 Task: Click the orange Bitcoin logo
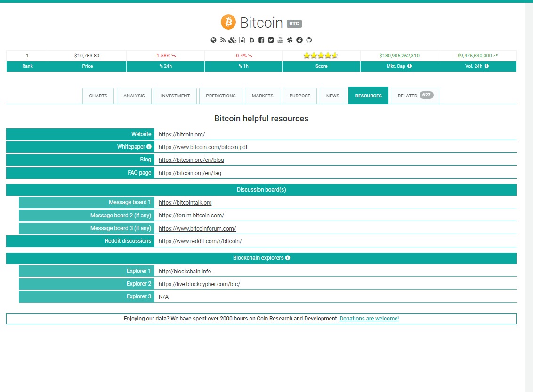point(228,22)
